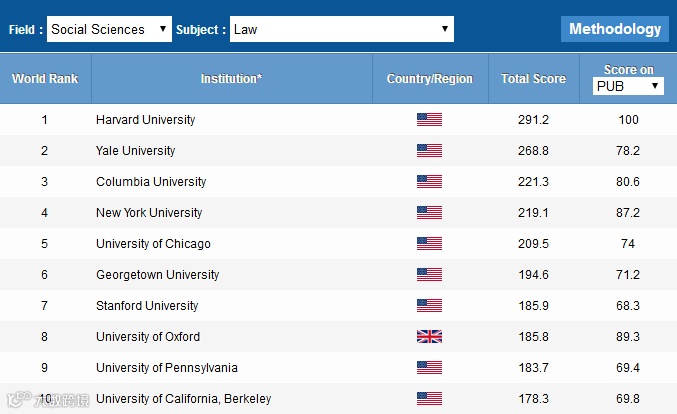Click the Country/Region column header
Image resolution: width=677 pixels, height=414 pixels.
coord(430,79)
